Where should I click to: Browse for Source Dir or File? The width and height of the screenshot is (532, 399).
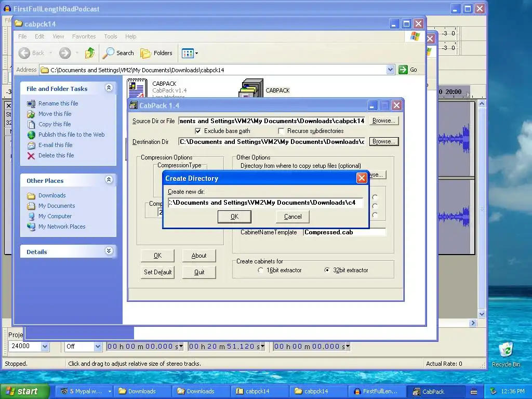(x=384, y=121)
